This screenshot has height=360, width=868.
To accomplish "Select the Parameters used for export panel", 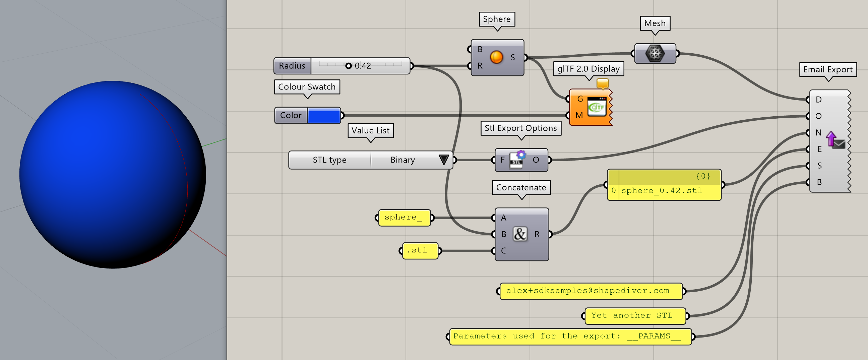I will [x=570, y=337].
